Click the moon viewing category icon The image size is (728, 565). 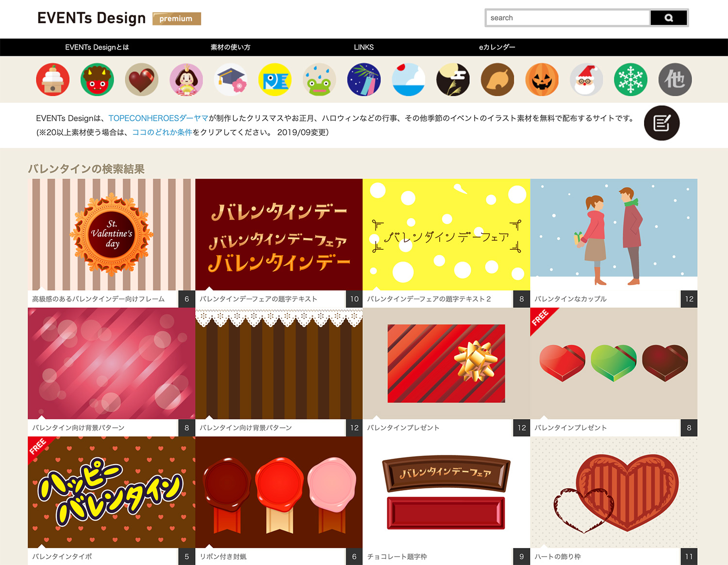[x=452, y=80]
